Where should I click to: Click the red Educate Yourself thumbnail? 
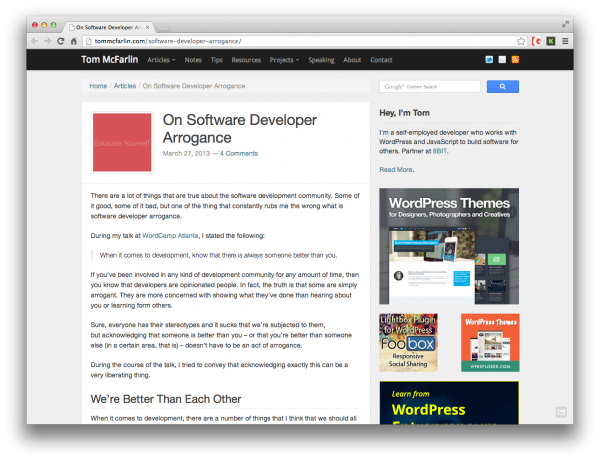click(122, 142)
